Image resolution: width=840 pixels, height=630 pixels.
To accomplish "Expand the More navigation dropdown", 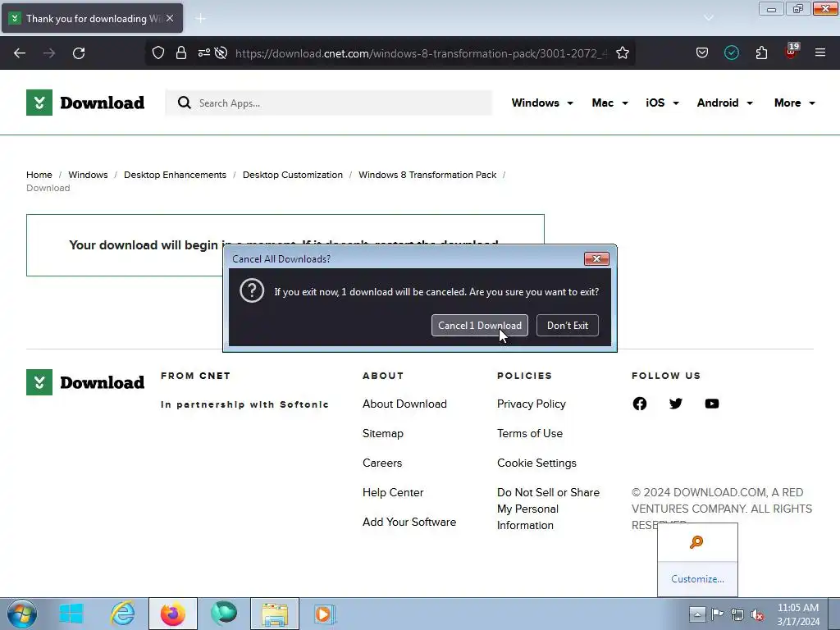I will 794,103.
